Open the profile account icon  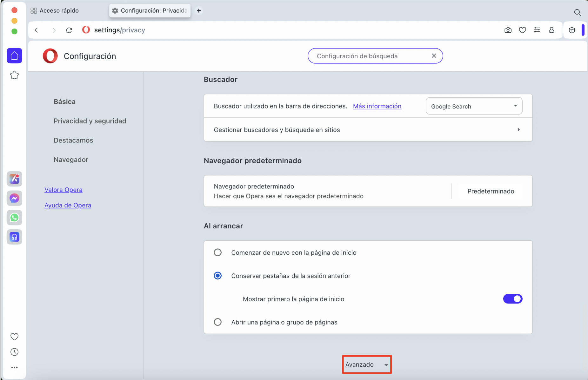(x=551, y=30)
